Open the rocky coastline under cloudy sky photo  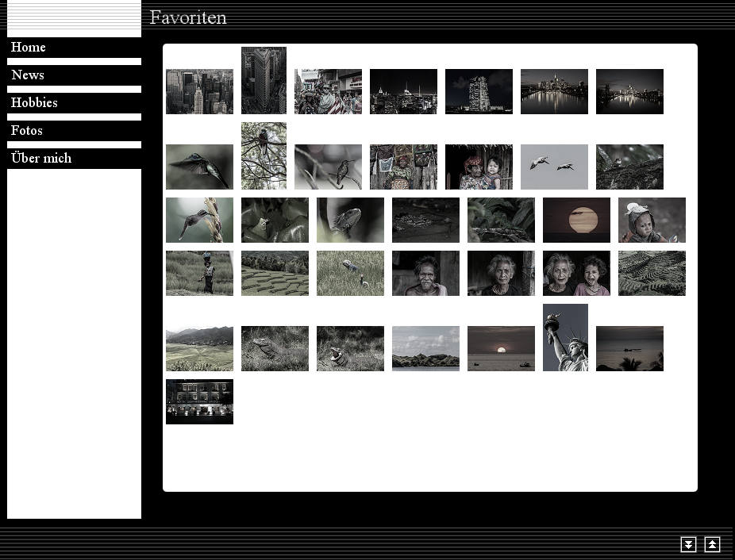tap(425, 348)
